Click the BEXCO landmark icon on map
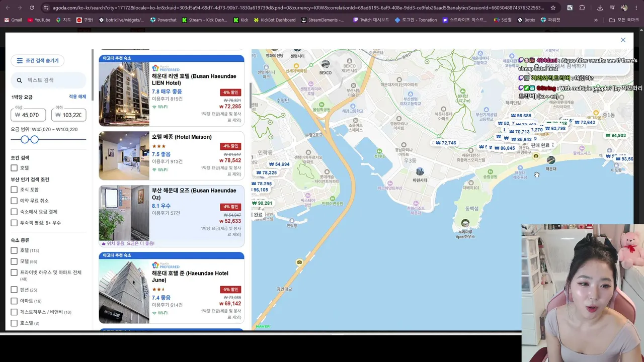 (x=326, y=64)
